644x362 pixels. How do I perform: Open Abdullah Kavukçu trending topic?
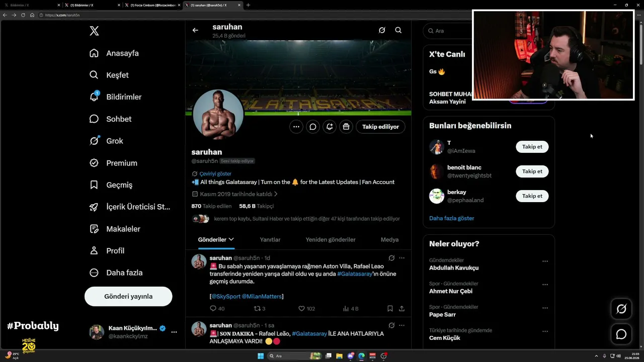coord(454,268)
